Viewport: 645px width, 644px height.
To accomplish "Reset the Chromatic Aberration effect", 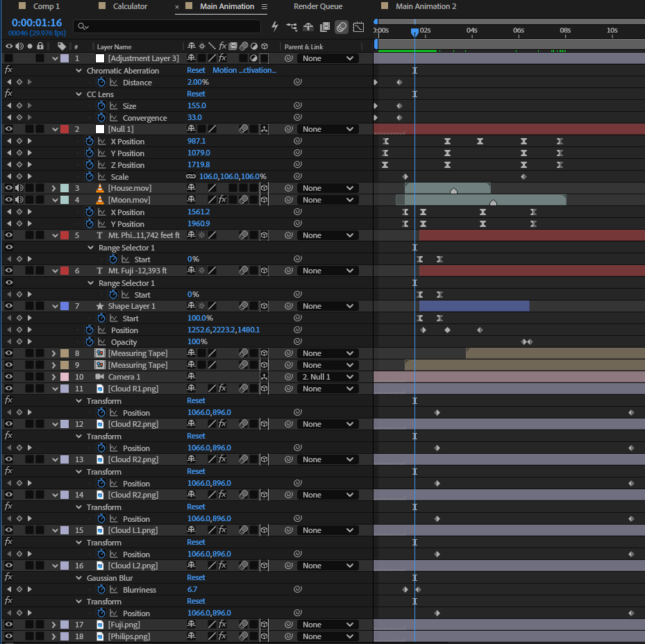I will 196,70.
